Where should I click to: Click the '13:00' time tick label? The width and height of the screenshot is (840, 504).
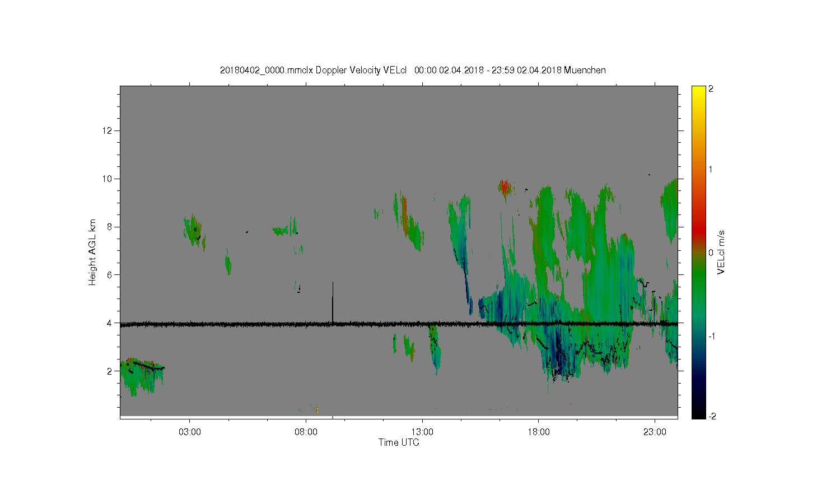422,432
